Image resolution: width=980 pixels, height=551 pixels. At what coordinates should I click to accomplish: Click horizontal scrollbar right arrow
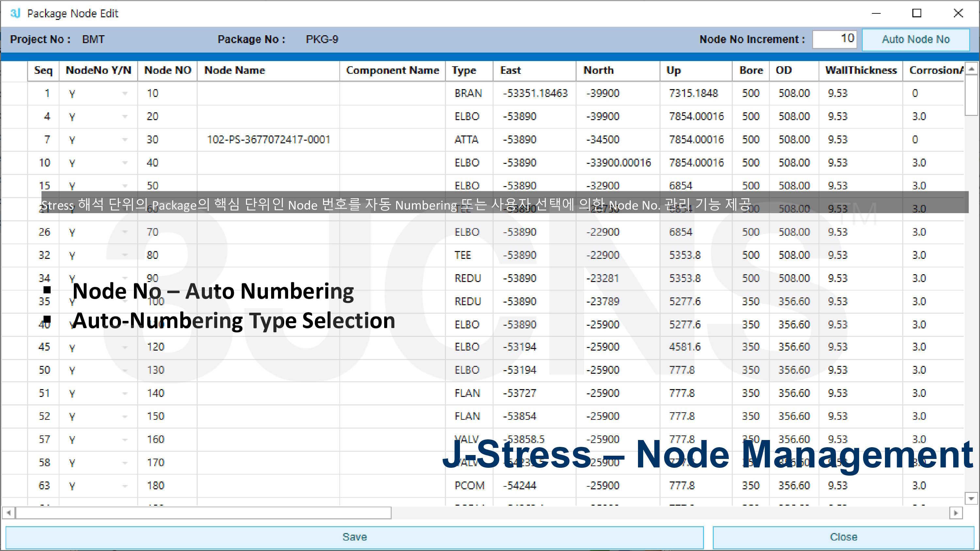[x=956, y=513]
